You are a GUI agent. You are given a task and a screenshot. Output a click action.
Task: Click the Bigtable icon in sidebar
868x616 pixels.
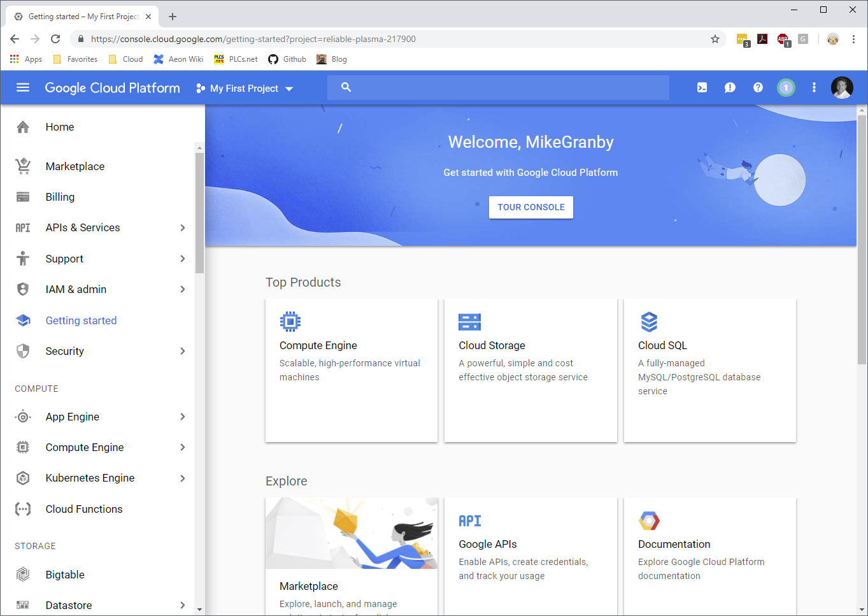tap(23, 575)
